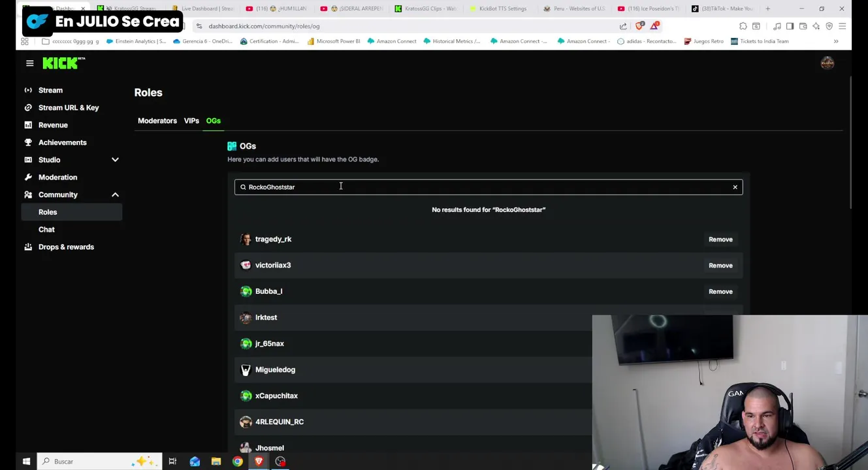This screenshot has height=470, width=868.
Task: Select Chat under Community
Action: click(46, 230)
